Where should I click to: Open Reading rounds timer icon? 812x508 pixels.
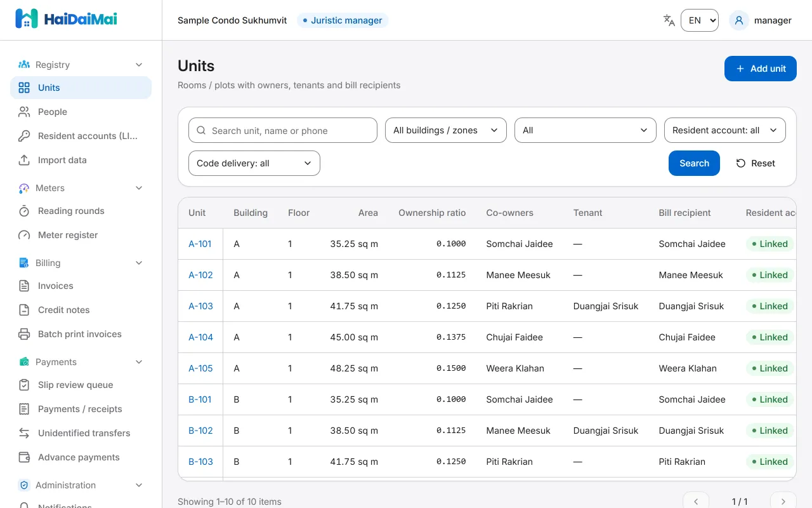click(x=24, y=211)
